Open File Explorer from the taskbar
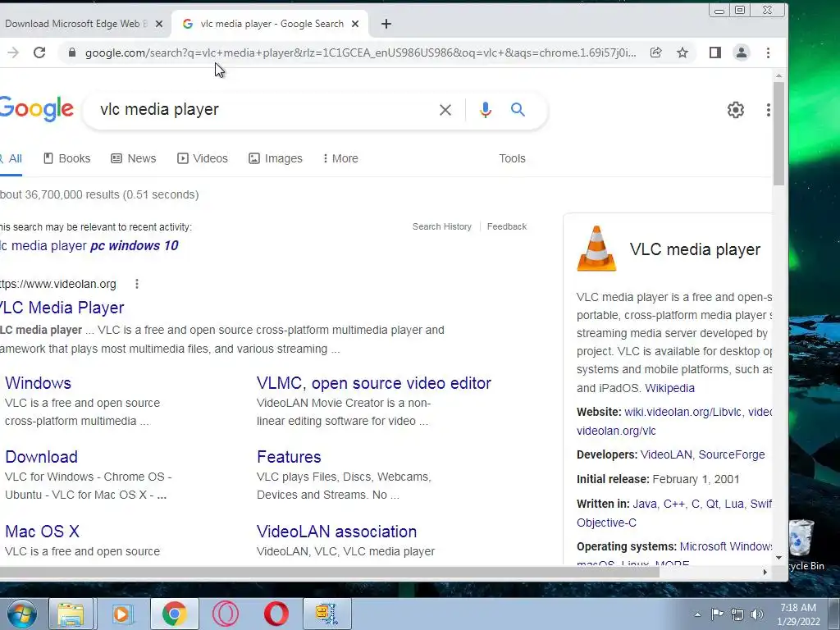Image resolution: width=840 pixels, height=630 pixels. pyautogui.click(x=71, y=614)
